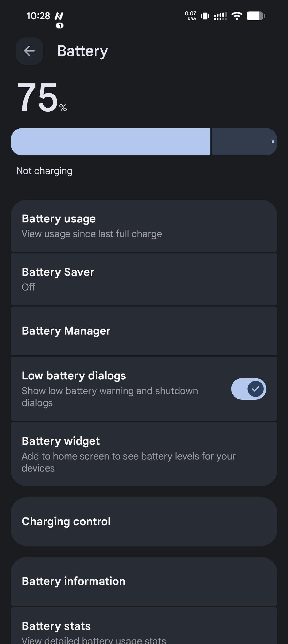The width and height of the screenshot is (288, 644).
Task: Open Battery information
Action: (x=144, y=581)
